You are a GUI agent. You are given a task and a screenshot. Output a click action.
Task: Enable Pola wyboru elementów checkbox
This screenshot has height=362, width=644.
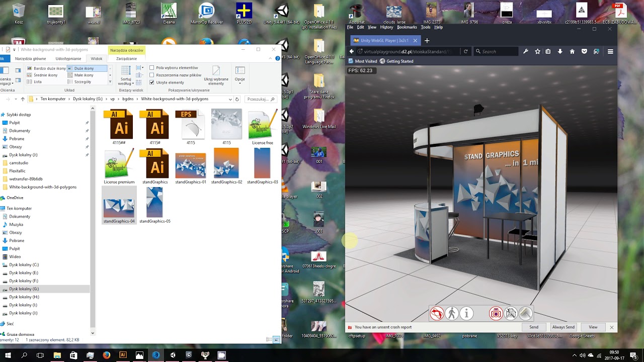click(x=152, y=68)
